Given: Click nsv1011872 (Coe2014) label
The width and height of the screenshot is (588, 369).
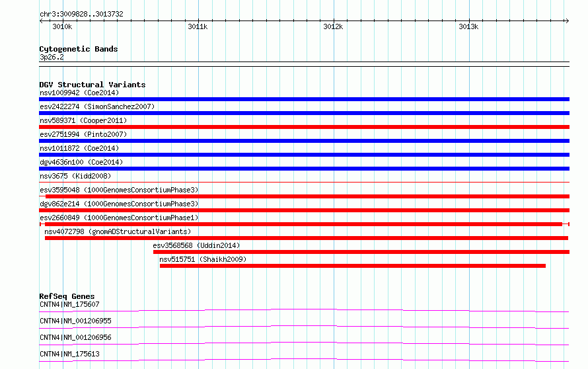Looking at the screenshot, I should click(79, 148).
